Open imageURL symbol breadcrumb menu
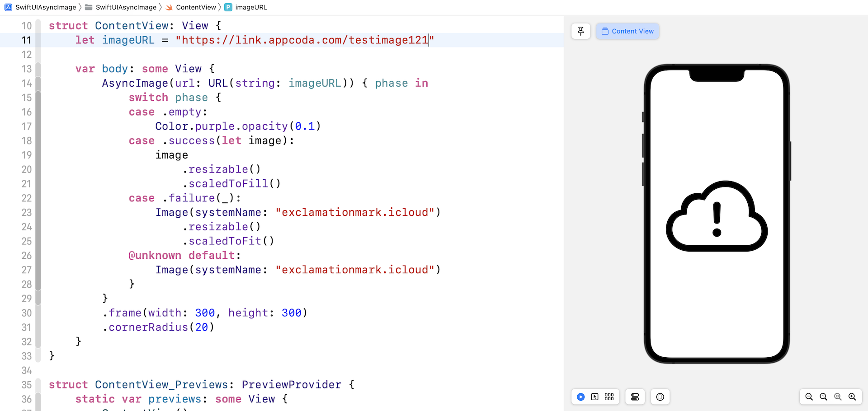 click(251, 7)
